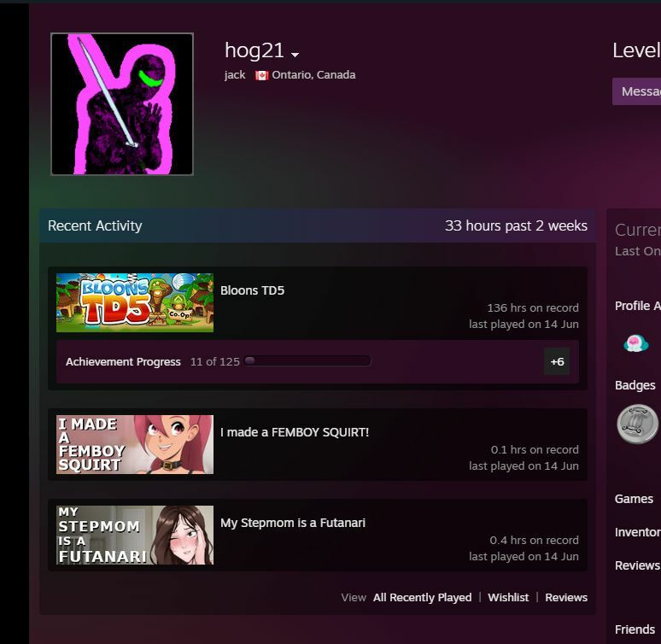Click the Ontario, Canada location text

(x=313, y=75)
